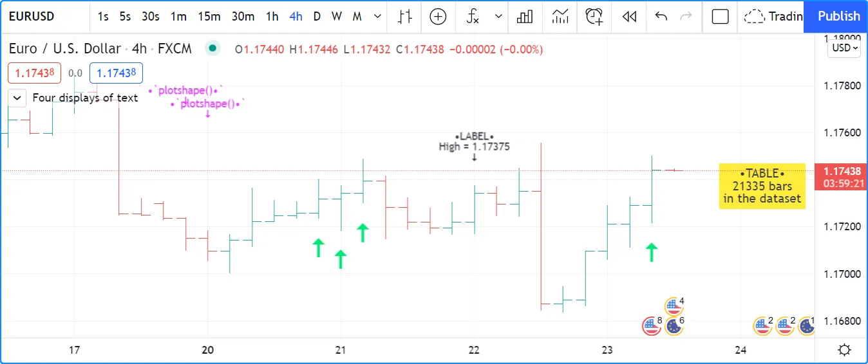Create an alert with the alarm clock icon
Image resolution: width=868 pixels, height=364 pixels.
pos(594,17)
